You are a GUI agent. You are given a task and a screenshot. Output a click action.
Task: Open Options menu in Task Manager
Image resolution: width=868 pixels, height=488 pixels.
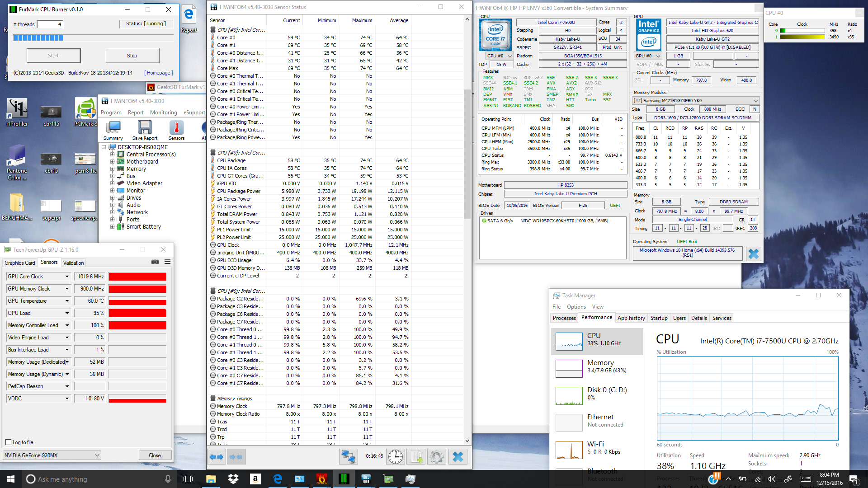point(576,307)
